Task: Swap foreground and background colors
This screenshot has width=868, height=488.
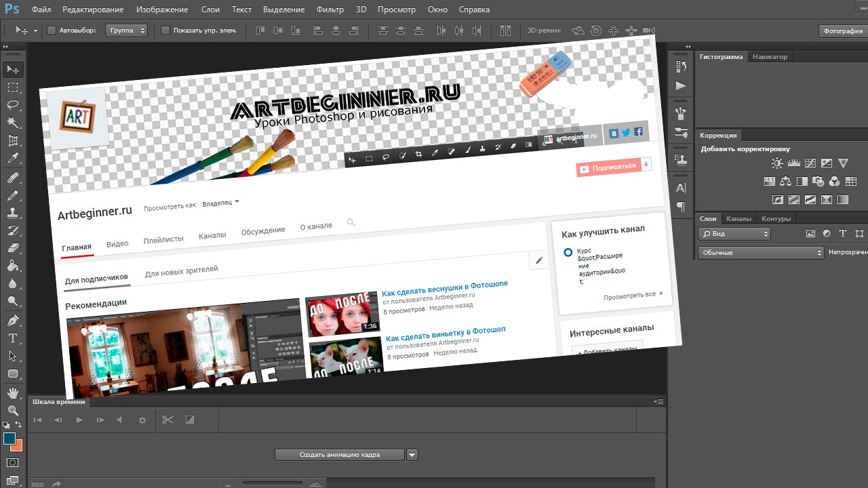Action: 18,425
